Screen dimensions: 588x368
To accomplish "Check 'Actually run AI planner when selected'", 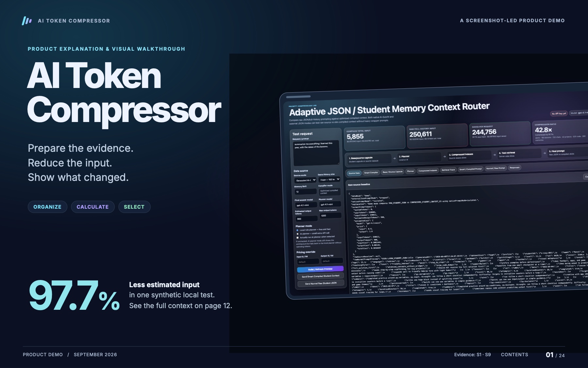I will click(297, 238).
